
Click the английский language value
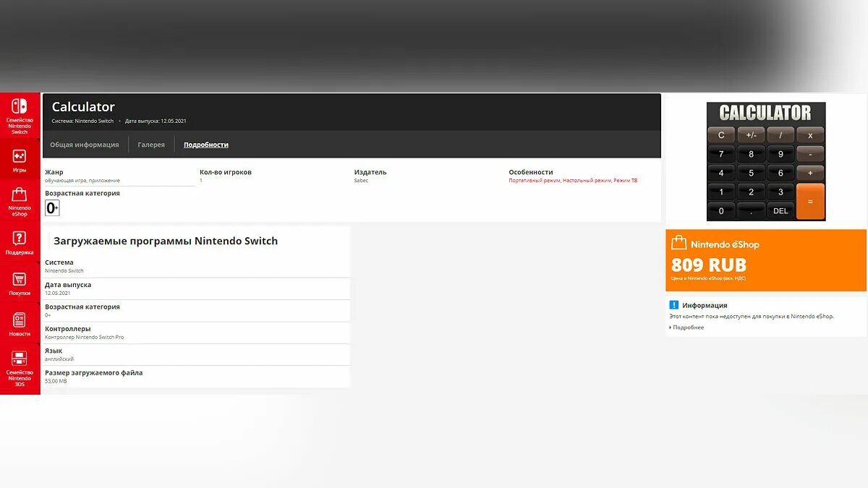(59, 359)
